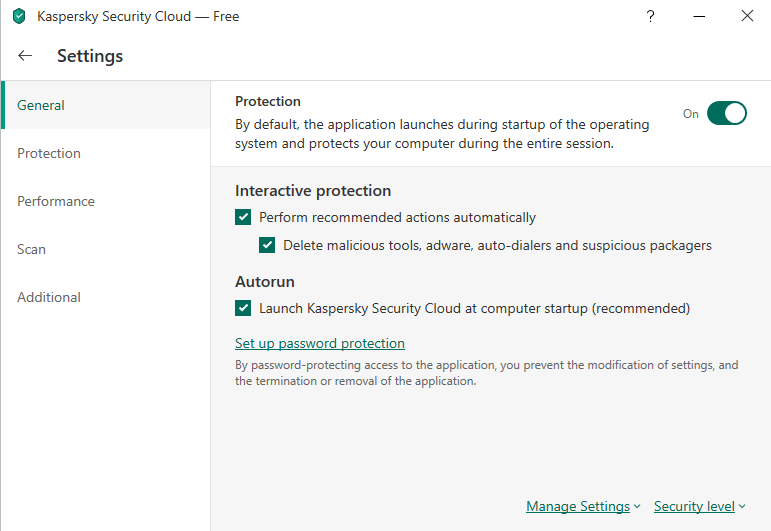This screenshot has height=531, width=771.
Task: Click the Set up password protection link
Action: pos(320,343)
